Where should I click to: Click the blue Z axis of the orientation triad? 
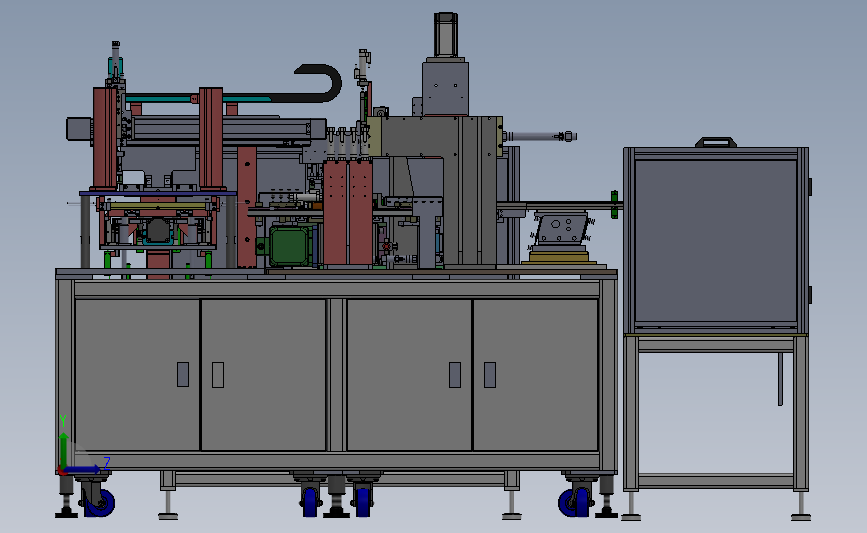(x=83, y=469)
